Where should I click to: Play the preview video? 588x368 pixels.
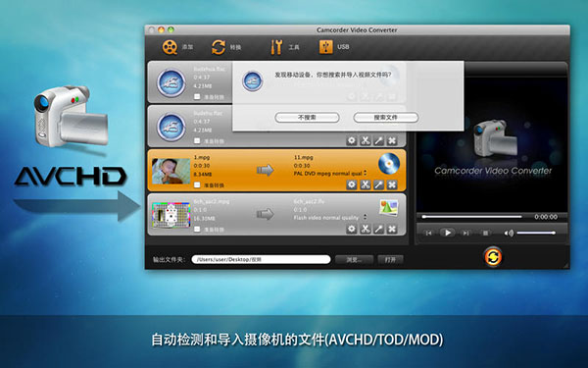(x=448, y=233)
